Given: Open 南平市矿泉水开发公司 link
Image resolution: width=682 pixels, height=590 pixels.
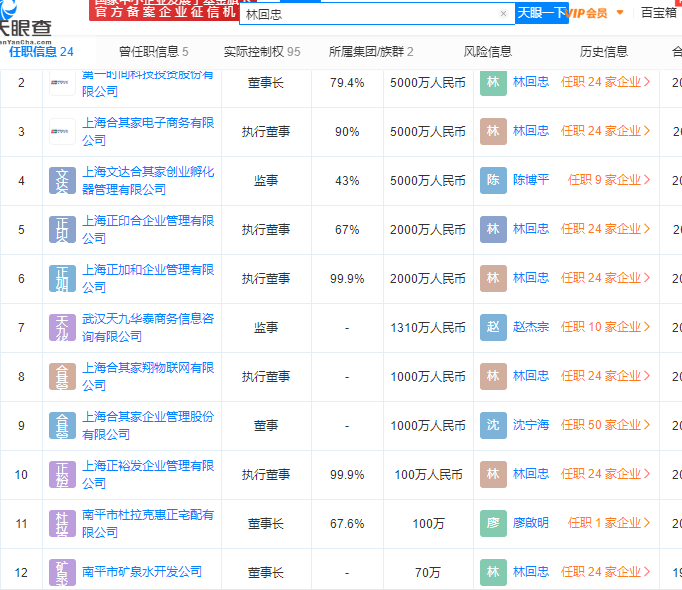Looking at the screenshot, I should (142, 572).
